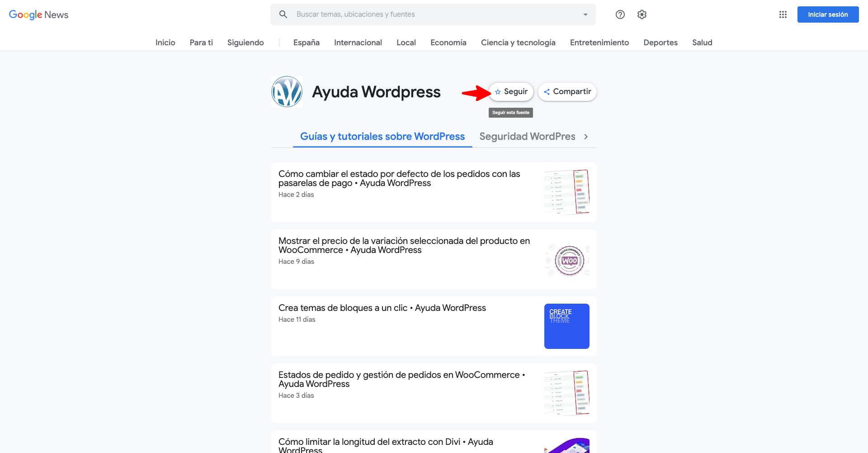
Task: Click the Ayuda Wordpress source avatar
Action: pyautogui.click(x=287, y=91)
